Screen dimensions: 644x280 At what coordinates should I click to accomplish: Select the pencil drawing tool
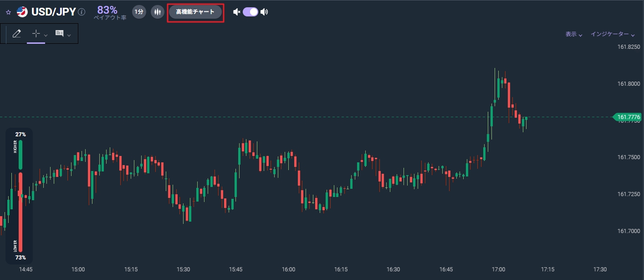point(17,33)
